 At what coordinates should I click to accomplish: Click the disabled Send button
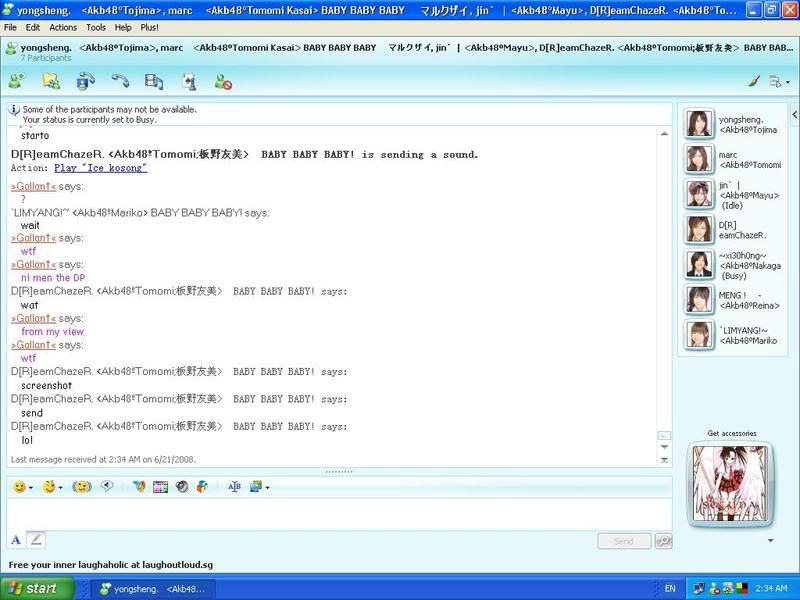[623, 541]
